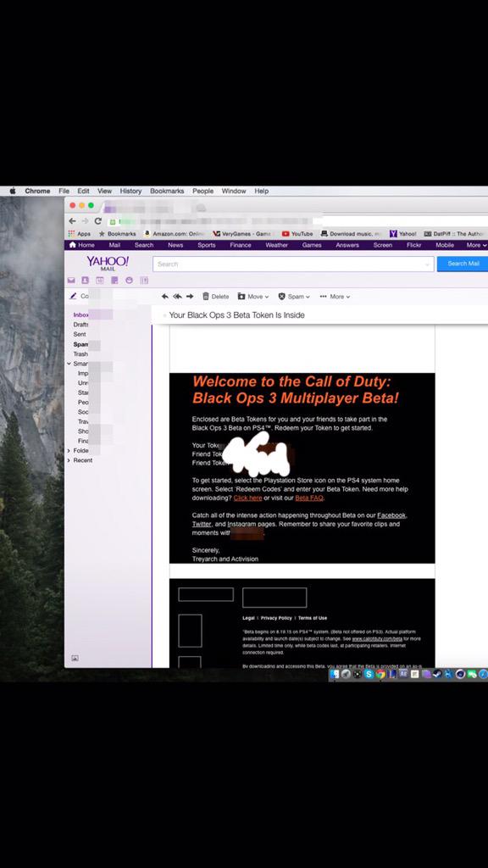Open Skype from the Dock
Image resolution: width=488 pixels, height=868 pixels.
[x=369, y=674]
